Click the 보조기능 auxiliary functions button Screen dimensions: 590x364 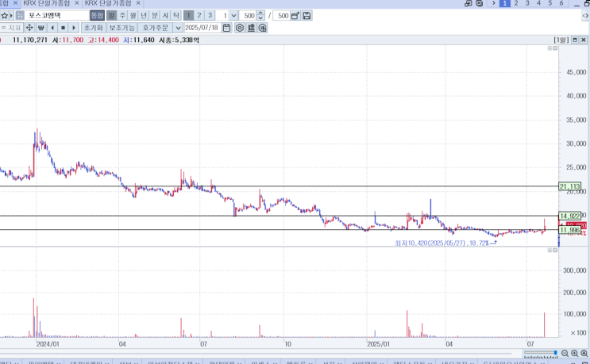(121, 28)
